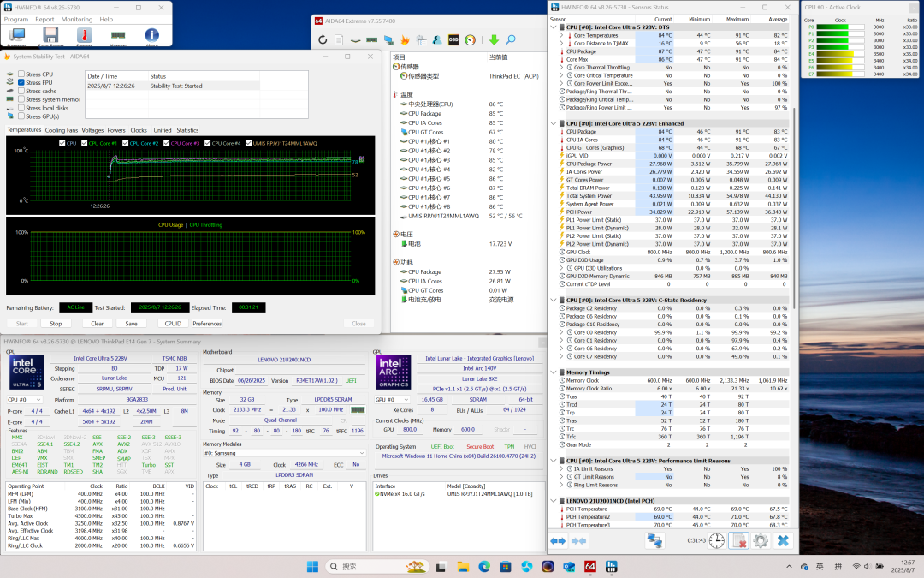Screen dimensions: 924x578
Task: Collapse the CPU DTS sensor group
Action: 554,27
